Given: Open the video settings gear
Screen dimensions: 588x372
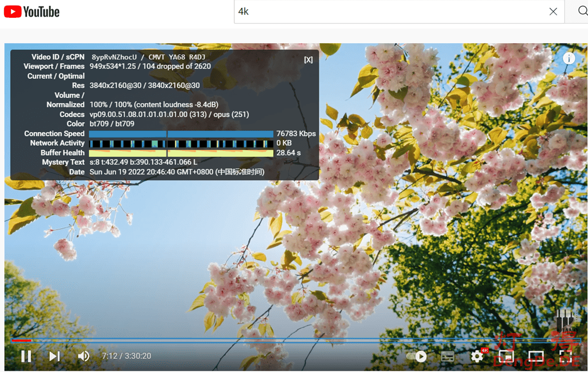Looking at the screenshot, I should coord(477,356).
